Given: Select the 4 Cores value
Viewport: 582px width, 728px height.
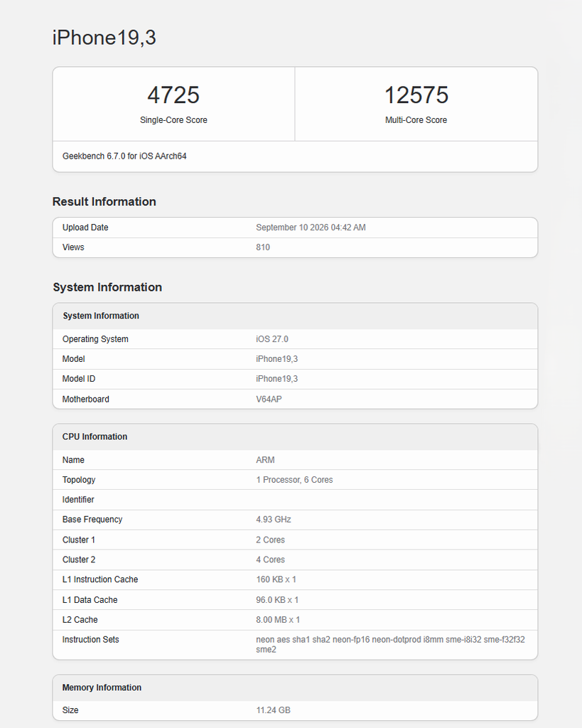Looking at the screenshot, I should pos(270,560).
